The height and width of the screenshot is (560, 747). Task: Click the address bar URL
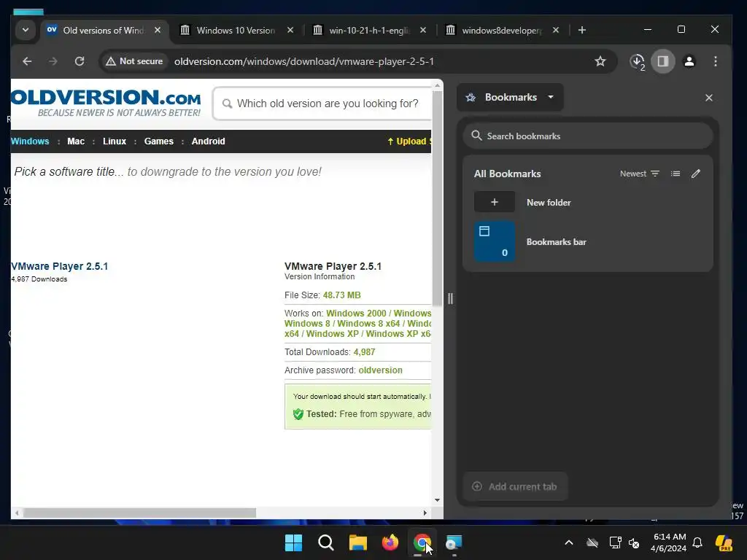[x=304, y=61]
